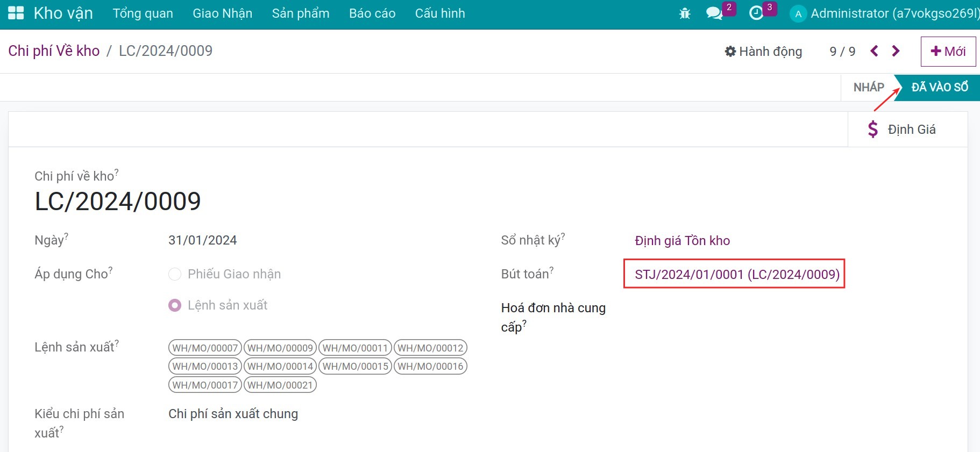Click the Administrator user name
Image resolution: width=980 pixels, height=452 pixels.
click(x=895, y=13)
